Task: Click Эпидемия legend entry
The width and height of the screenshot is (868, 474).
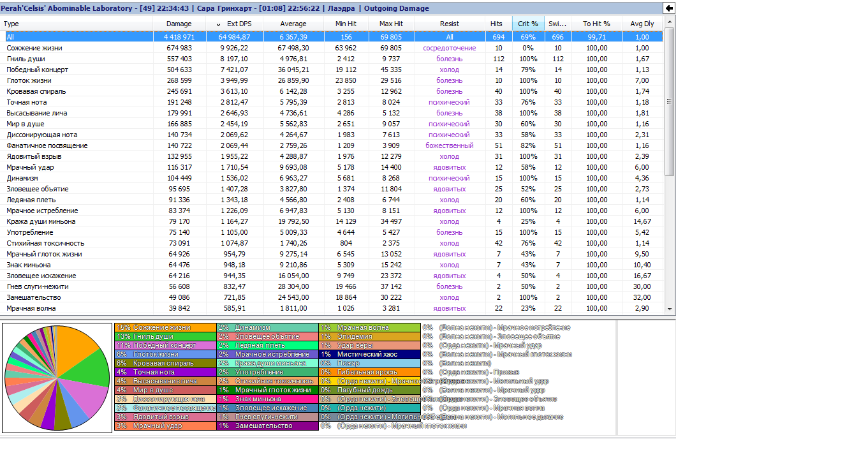Action: pos(369,336)
